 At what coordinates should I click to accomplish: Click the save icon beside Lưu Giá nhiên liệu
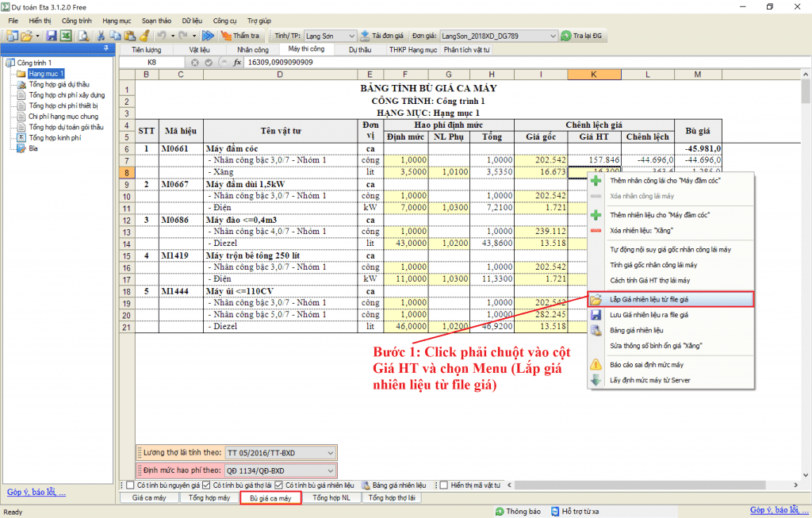pyautogui.click(x=596, y=315)
